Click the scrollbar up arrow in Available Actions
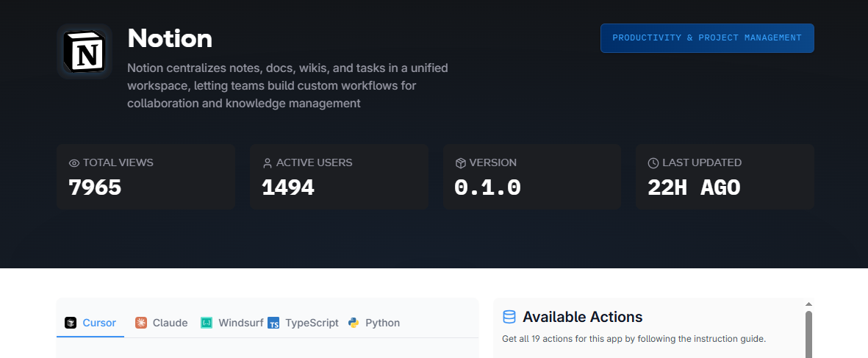 (x=808, y=304)
